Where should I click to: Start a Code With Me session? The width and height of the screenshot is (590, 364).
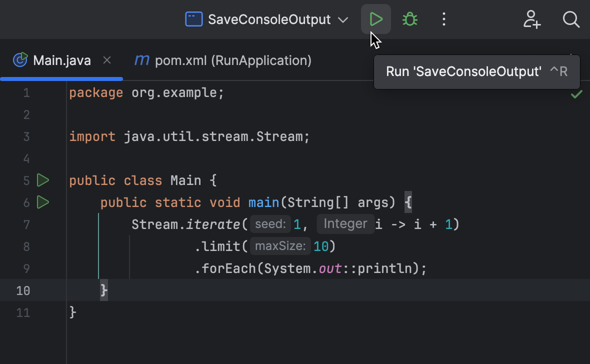click(532, 19)
